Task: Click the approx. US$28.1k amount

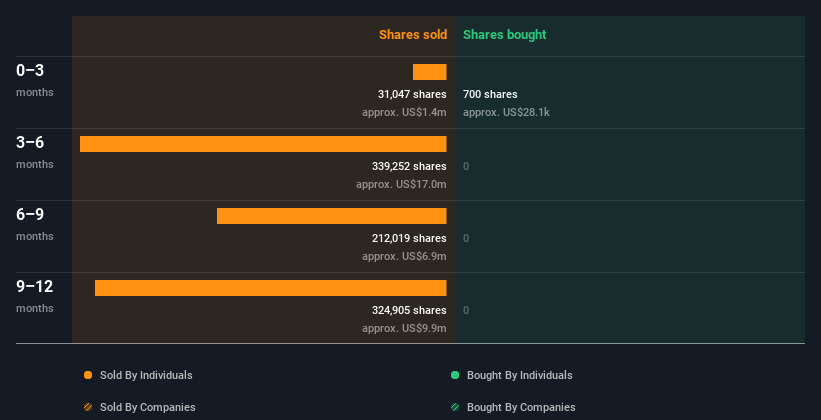Action: 506,112
